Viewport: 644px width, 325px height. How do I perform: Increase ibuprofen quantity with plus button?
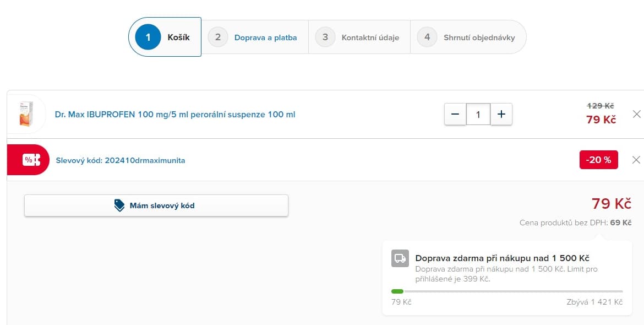click(501, 114)
